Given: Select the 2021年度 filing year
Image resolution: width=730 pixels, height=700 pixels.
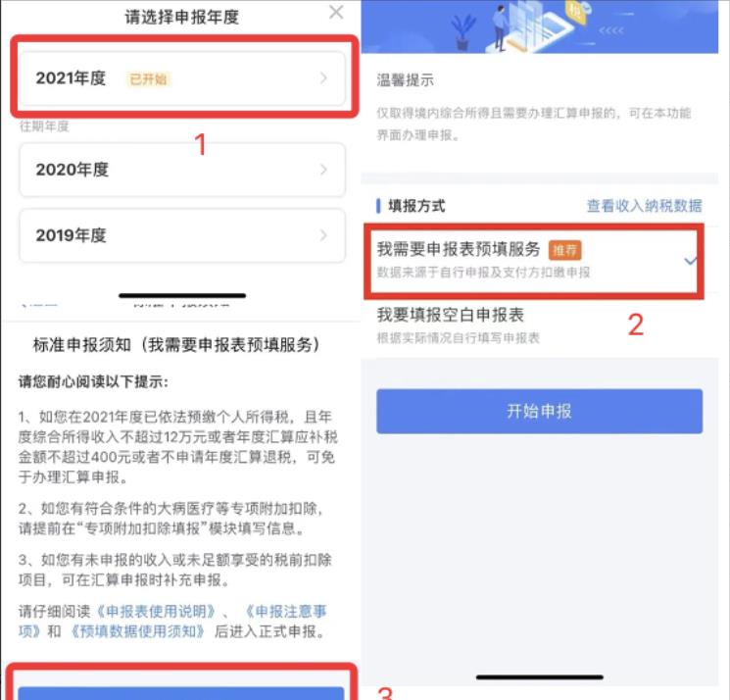Looking at the screenshot, I should click(x=182, y=77).
